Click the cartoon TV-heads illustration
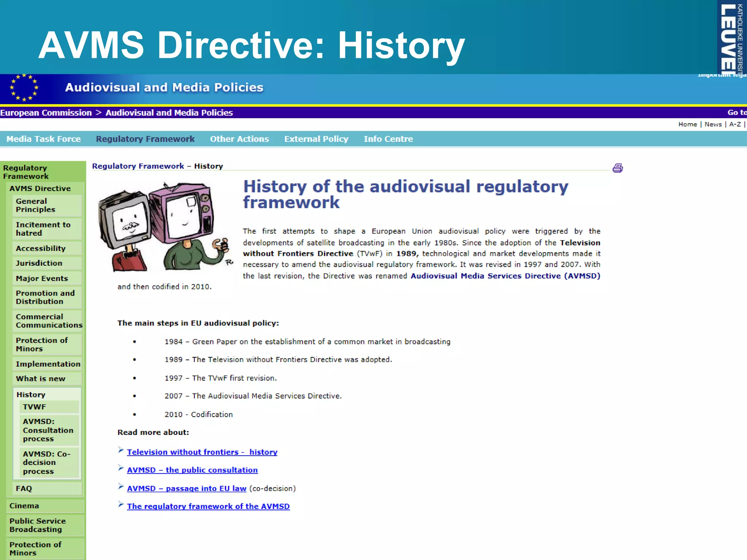 [x=165, y=227]
